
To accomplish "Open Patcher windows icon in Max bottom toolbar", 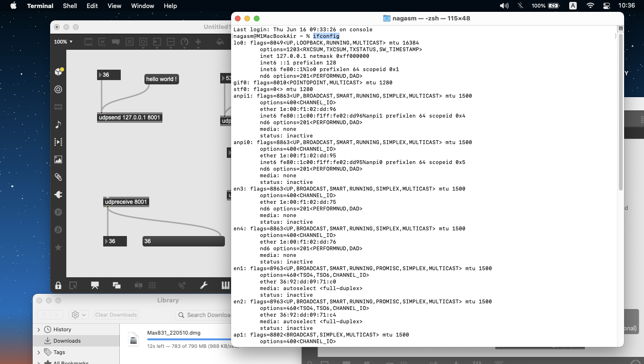I will coord(116,285).
